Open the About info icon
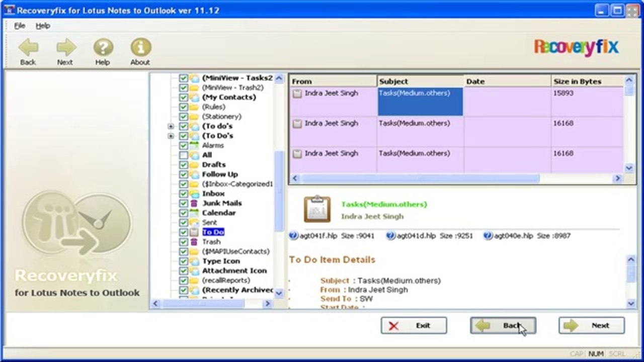The width and height of the screenshot is (644, 362). coord(140,48)
